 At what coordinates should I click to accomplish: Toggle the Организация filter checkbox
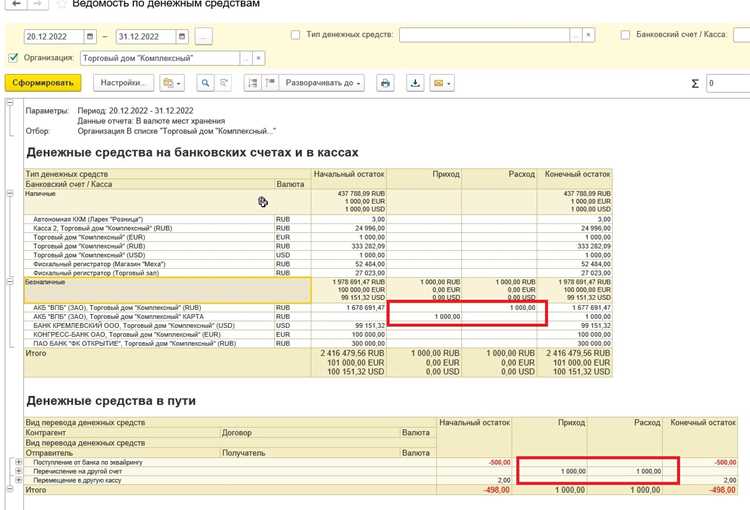[13, 58]
